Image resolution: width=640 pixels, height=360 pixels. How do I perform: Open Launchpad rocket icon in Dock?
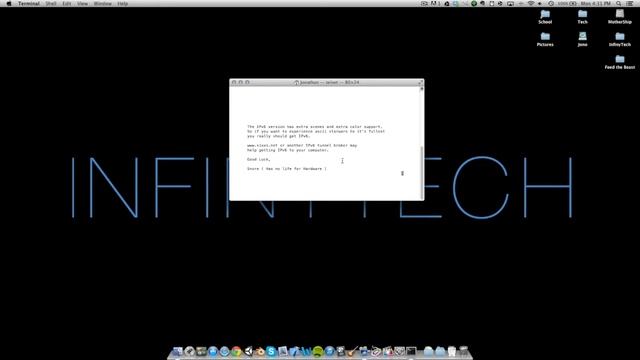pos(190,351)
